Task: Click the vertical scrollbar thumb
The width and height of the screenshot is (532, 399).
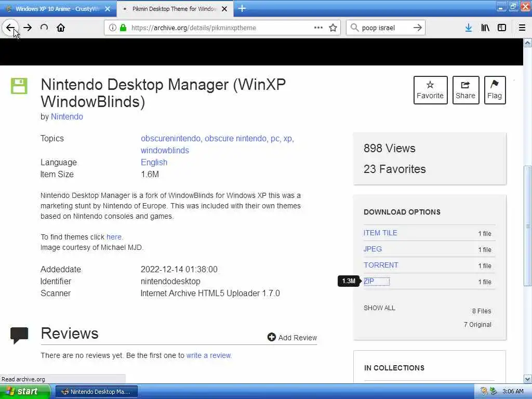Action: click(528, 226)
